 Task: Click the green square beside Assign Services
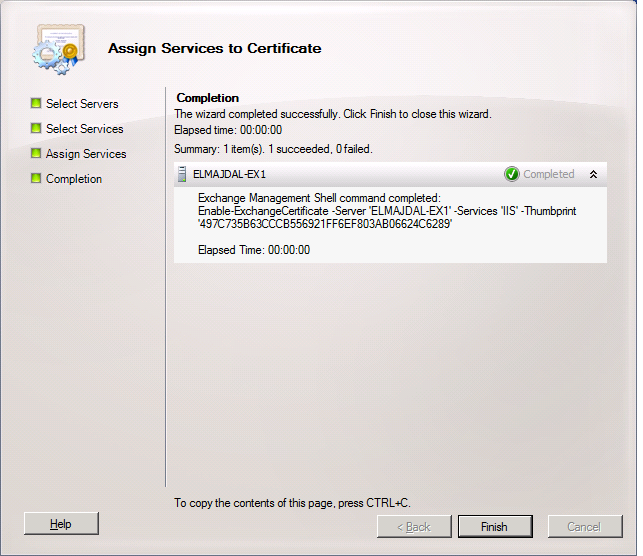[x=36, y=153]
